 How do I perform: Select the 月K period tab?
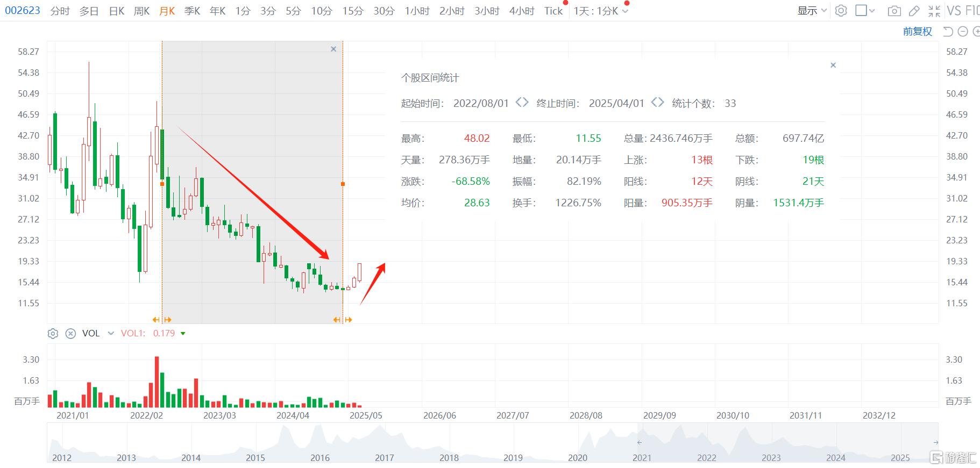tap(167, 11)
